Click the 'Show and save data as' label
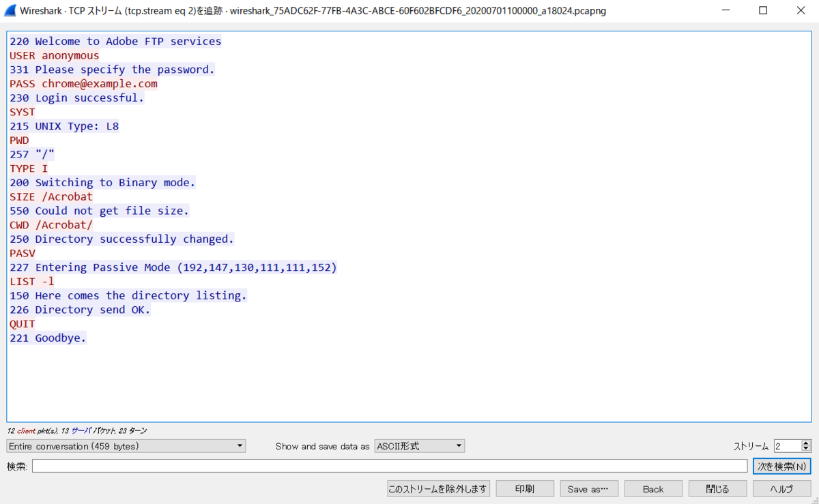This screenshot has height=504, width=819. coord(322,447)
